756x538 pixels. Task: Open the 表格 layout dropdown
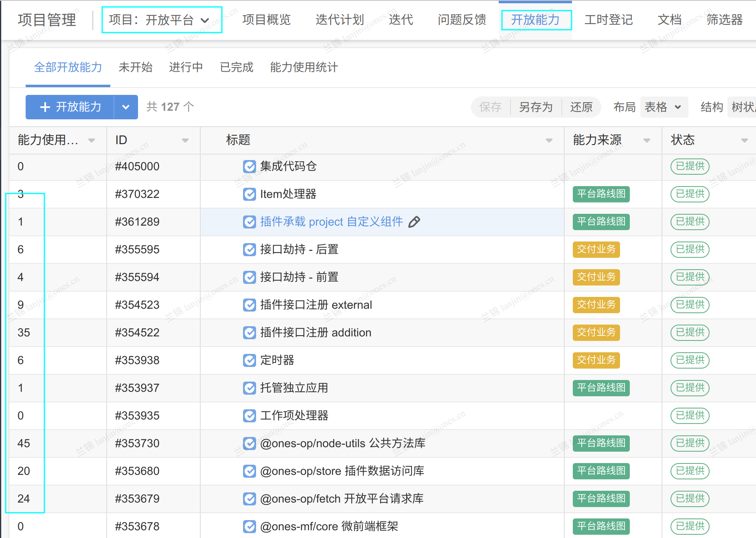(664, 107)
